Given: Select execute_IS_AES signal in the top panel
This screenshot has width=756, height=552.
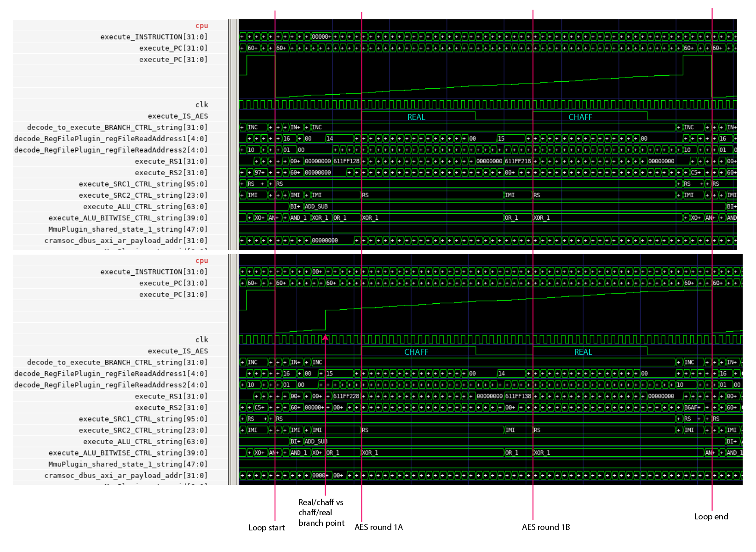Looking at the screenshot, I should [x=178, y=116].
